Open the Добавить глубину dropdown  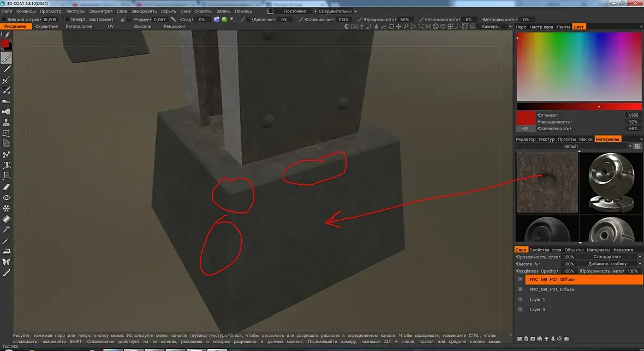[x=610, y=264]
